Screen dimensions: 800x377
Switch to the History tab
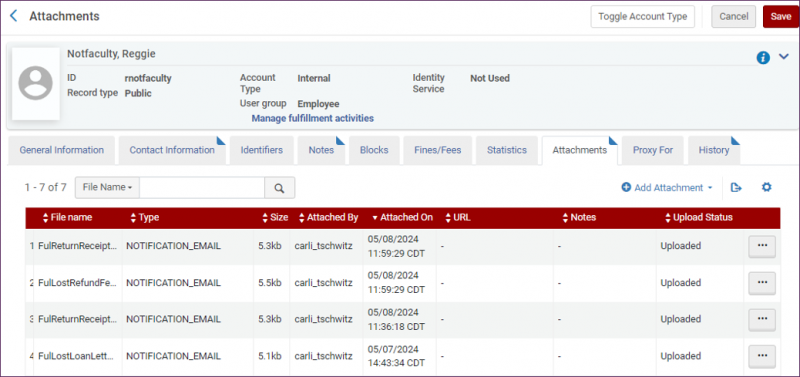pos(714,150)
